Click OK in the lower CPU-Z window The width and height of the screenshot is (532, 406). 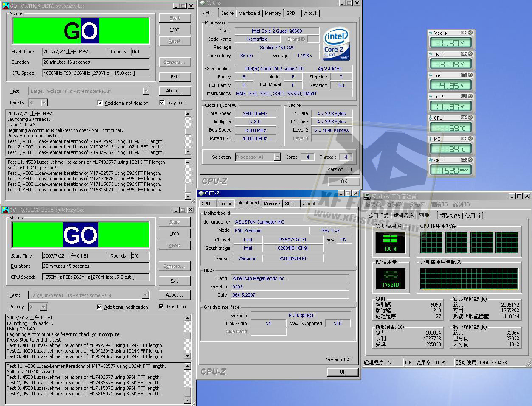pyautogui.click(x=343, y=372)
